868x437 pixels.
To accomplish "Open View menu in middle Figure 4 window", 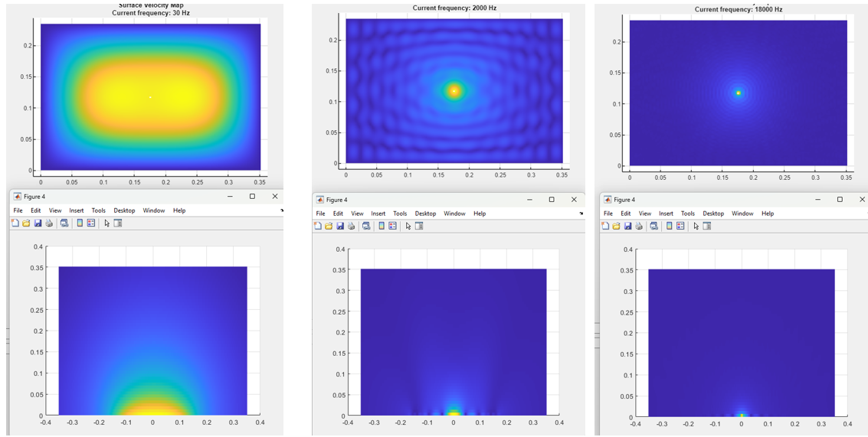I will [x=357, y=214].
